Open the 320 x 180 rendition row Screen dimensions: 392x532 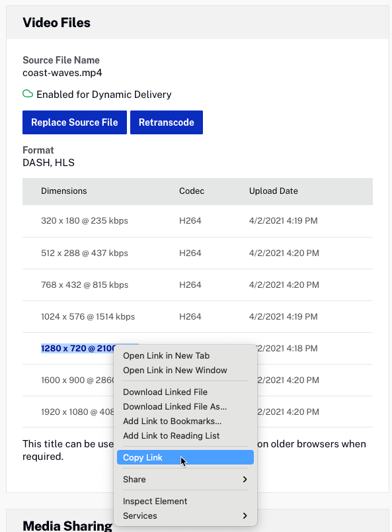click(198, 221)
